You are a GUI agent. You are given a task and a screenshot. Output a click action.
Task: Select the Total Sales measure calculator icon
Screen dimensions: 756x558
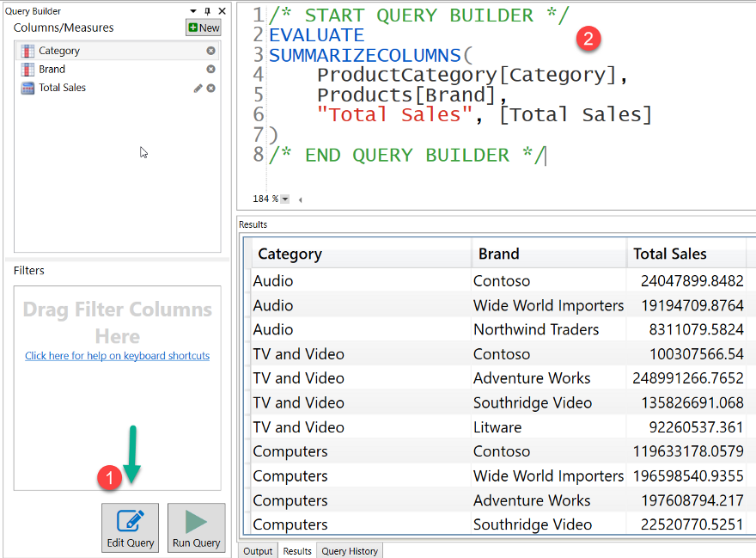click(27, 88)
